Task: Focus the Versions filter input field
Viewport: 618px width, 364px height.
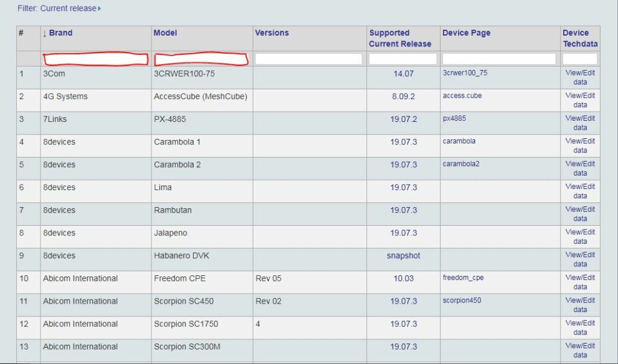Action: coord(308,59)
